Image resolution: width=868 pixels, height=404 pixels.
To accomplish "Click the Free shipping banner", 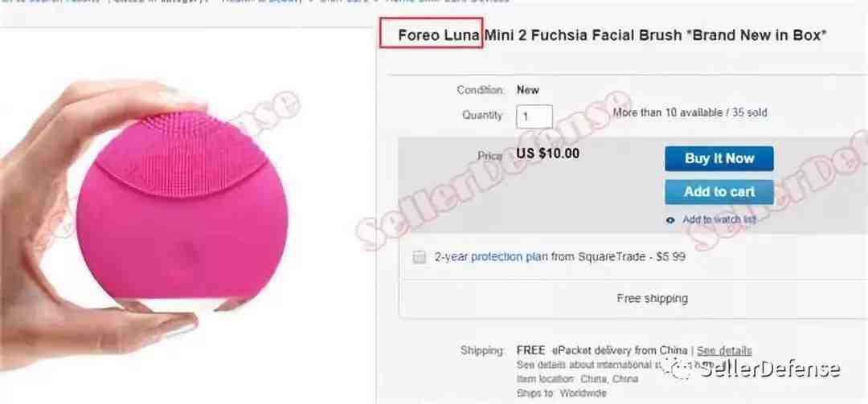I will pyautogui.click(x=652, y=298).
